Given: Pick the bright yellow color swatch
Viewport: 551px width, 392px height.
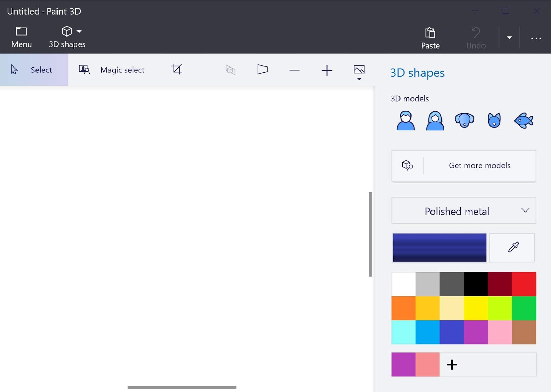Looking at the screenshot, I should (x=476, y=308).
